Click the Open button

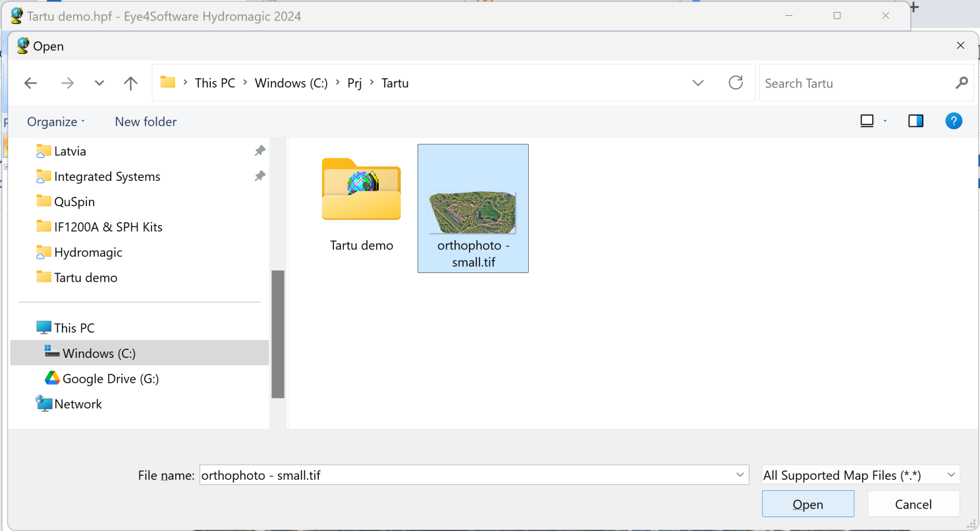pyautogui.click(x=808, y=504)
